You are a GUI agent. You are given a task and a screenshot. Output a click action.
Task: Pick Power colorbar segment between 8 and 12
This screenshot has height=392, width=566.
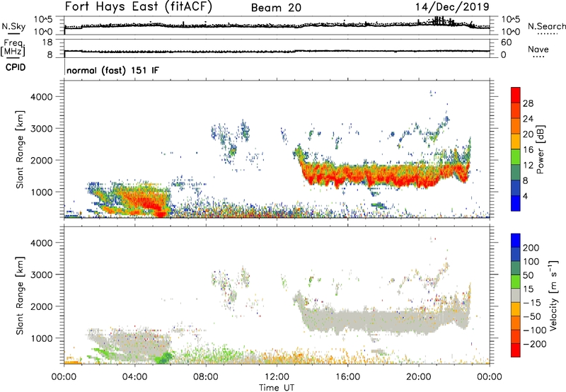pos(516,173)
